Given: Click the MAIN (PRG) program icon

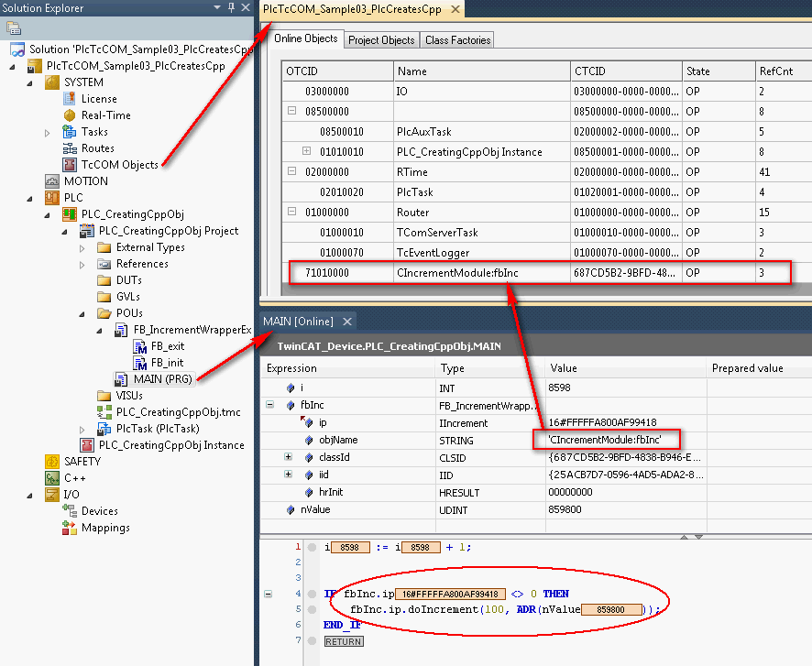Looking at the screenshot, I should pyautogui.click(x=121, y=379).
